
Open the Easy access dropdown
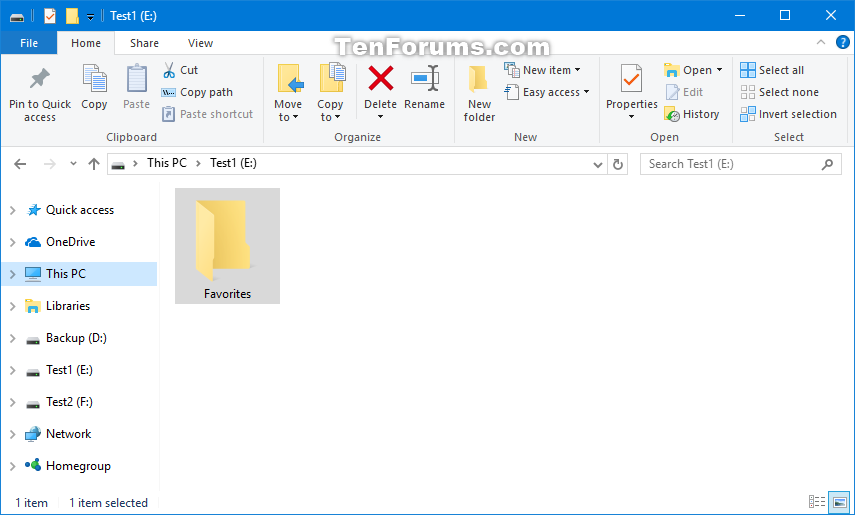click(x=547, y=92)
